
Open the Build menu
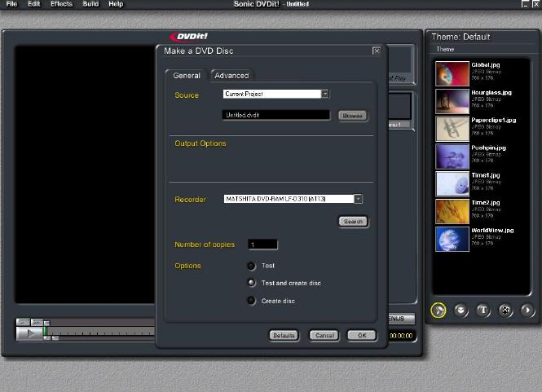[x=90, y=4]
